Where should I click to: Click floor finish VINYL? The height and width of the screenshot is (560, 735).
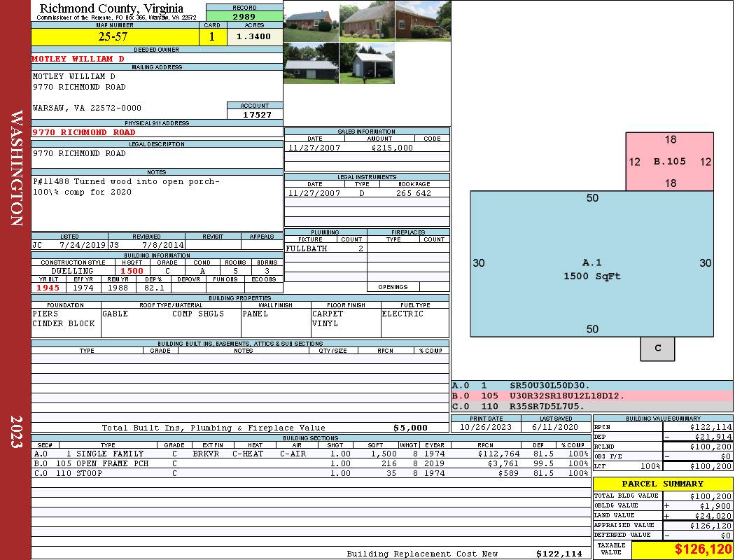325,323
